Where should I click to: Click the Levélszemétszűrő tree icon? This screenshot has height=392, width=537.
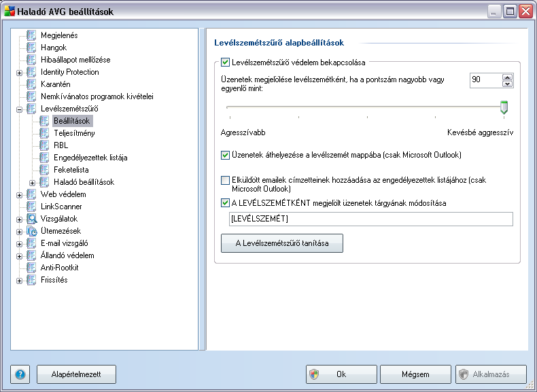[31, 109]
